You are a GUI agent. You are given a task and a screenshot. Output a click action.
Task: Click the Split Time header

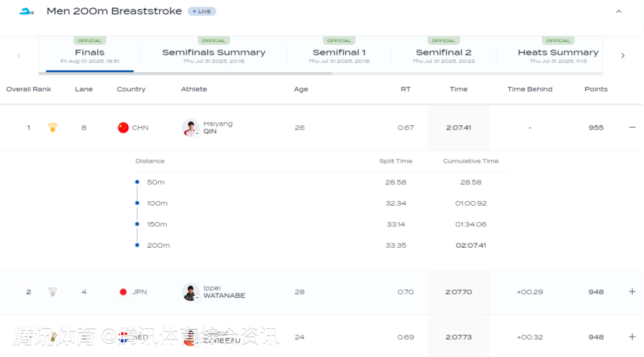395,161
